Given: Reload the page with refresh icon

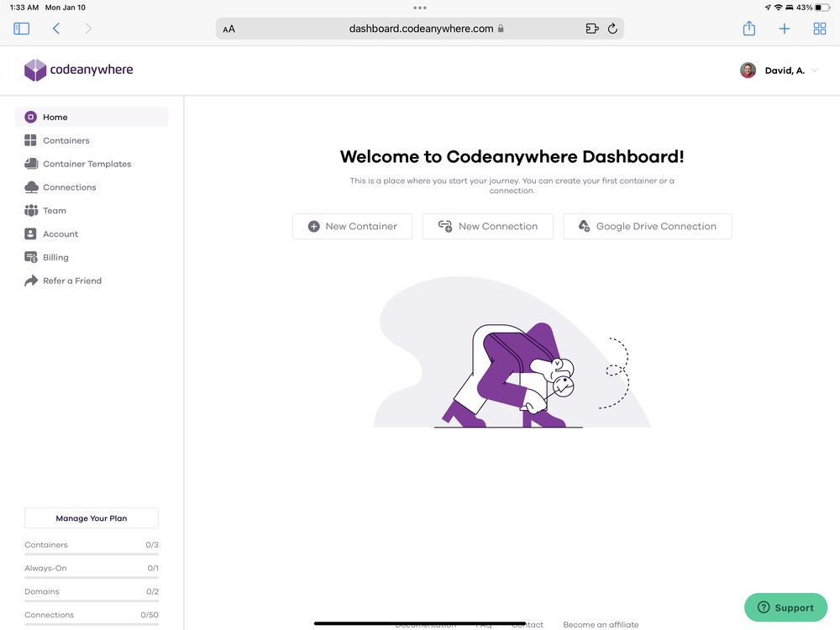Looking at the screenshot, I should click(612, 29).
